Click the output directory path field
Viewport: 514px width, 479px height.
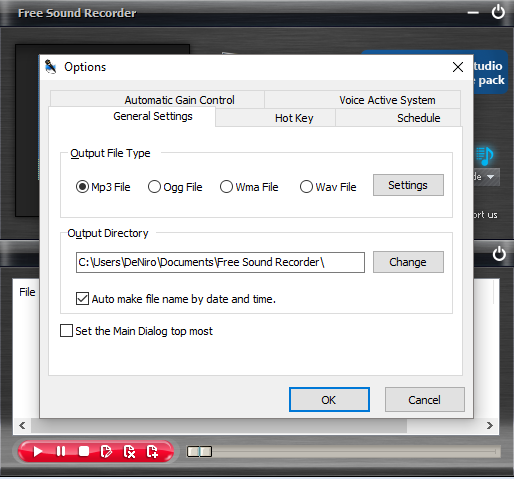point(220,262)
